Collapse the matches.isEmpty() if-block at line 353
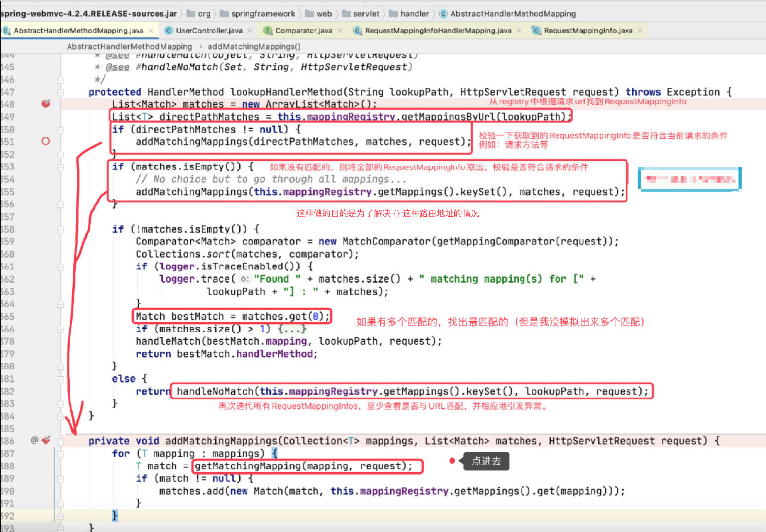This screenshot has height=532, width=766. pyautogui.click(x=60, y=167)
